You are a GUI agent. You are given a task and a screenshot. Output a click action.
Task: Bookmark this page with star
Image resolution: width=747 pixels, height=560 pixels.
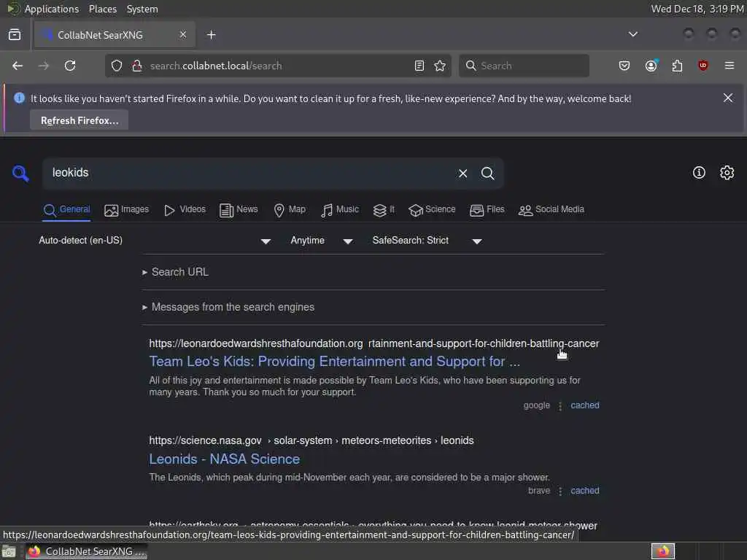point(440,66)
